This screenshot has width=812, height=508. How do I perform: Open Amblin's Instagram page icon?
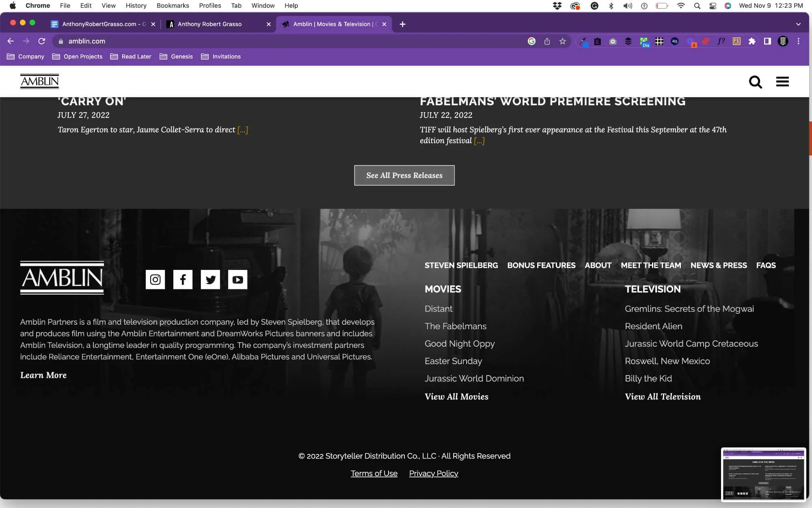point(155,280)
